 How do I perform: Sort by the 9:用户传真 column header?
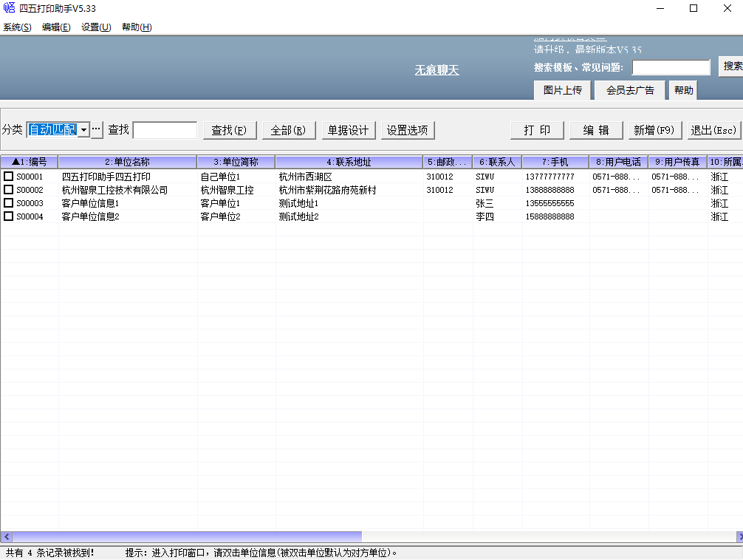(x=677, y=163)
